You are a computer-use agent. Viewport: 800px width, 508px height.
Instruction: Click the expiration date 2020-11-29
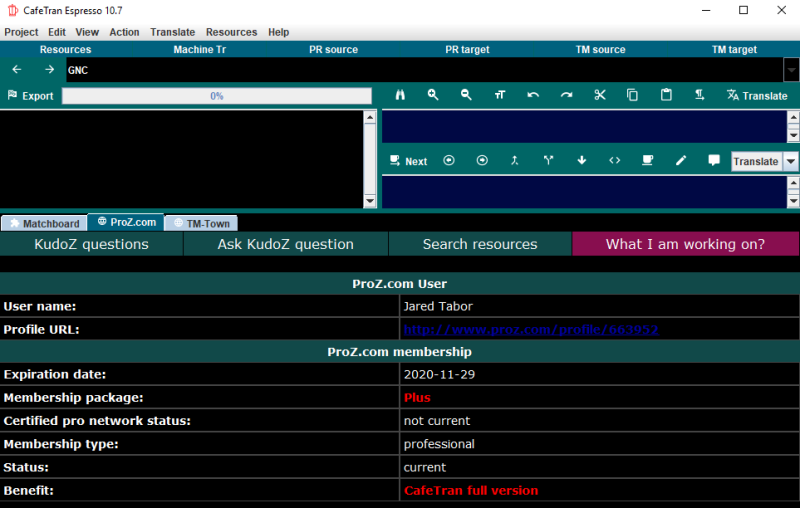(439, 374)
